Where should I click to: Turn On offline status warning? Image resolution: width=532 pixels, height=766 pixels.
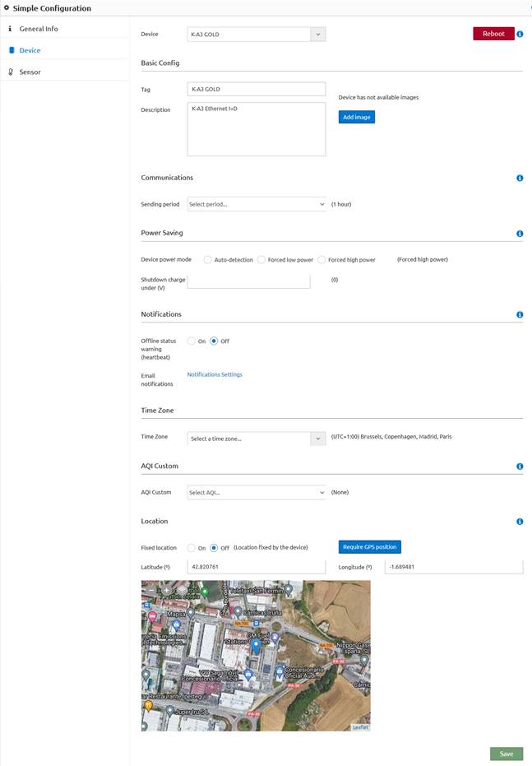coord(192,341)
